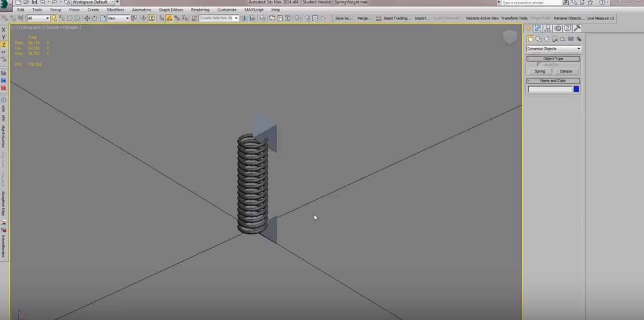This screenshot has width=644, height=320.
Task: Select the Move transform tool
Action: coord(87,18)
